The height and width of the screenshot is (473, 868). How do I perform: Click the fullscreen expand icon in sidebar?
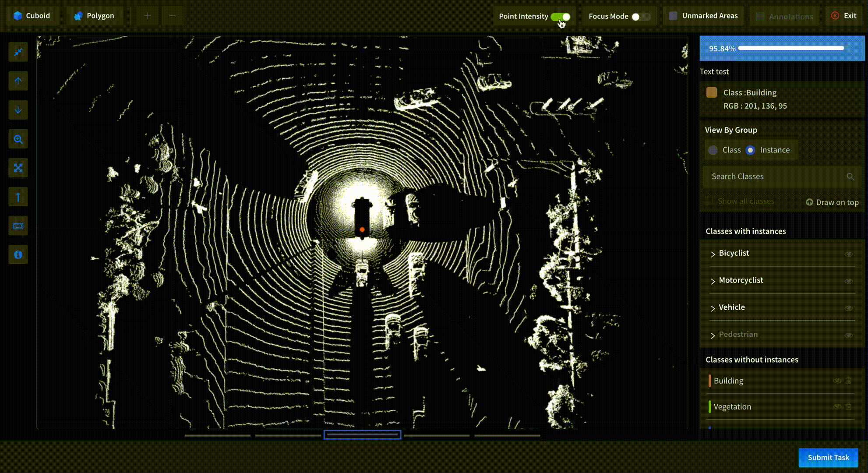pyautogui.click(x=18, y=168)
